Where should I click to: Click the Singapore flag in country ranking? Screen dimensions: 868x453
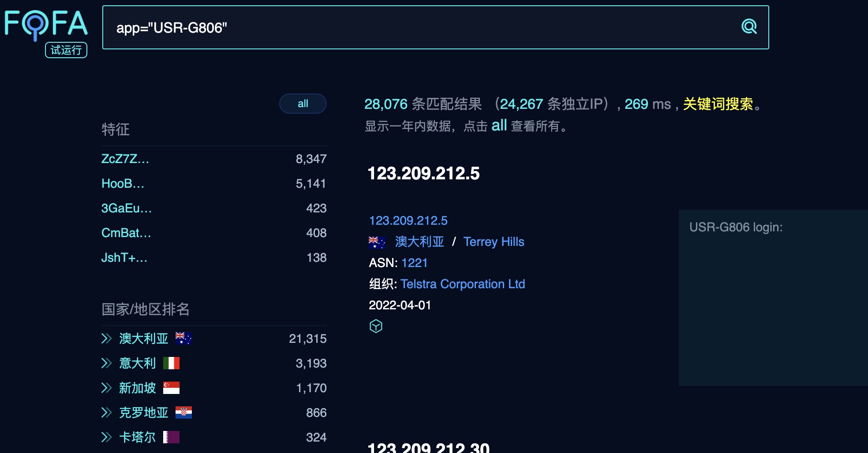click(171, 388)
